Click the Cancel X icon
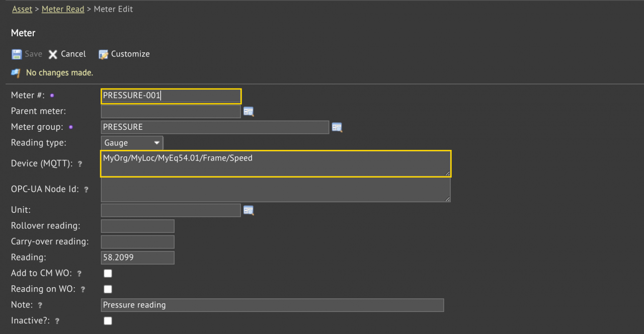 tap(53, 54)
